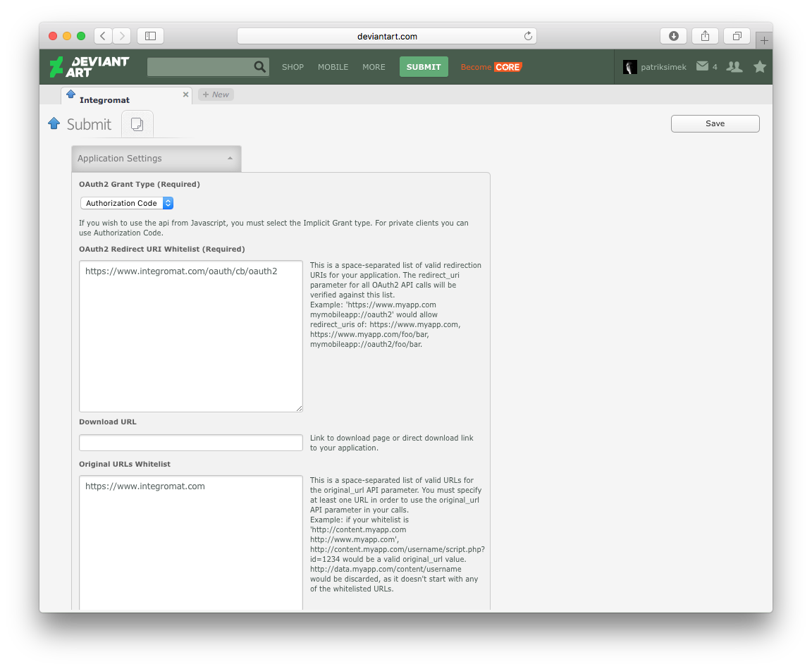812x669 pixels.
Task: Show Safari downloads
Action: click(x=673, y=36)
